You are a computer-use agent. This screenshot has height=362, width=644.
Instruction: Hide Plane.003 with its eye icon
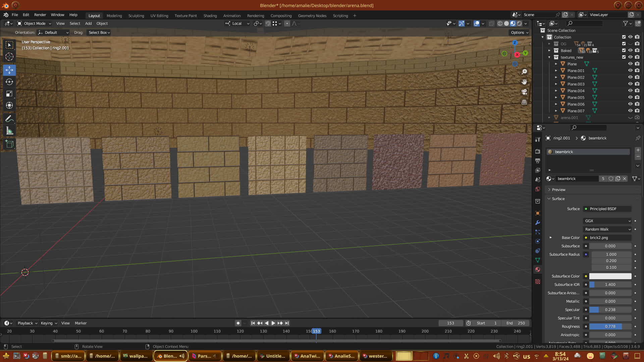pos(630,84)
